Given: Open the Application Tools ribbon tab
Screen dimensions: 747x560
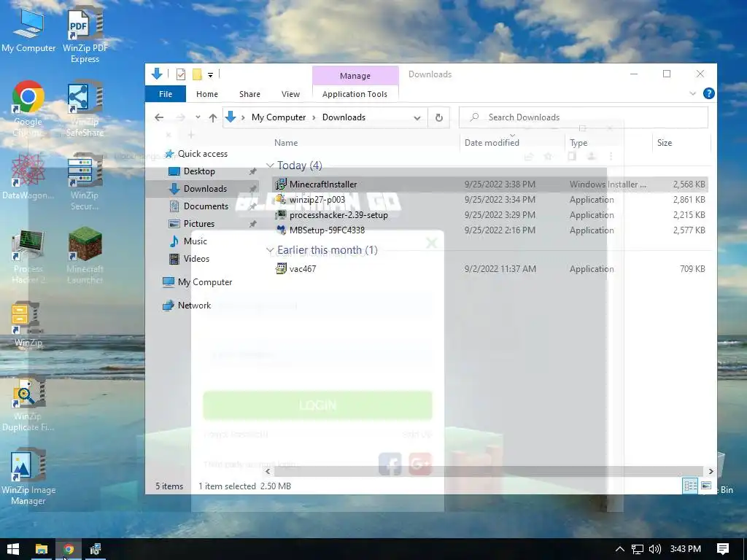Looking at the screenshot, I should [x=355, y=94].
